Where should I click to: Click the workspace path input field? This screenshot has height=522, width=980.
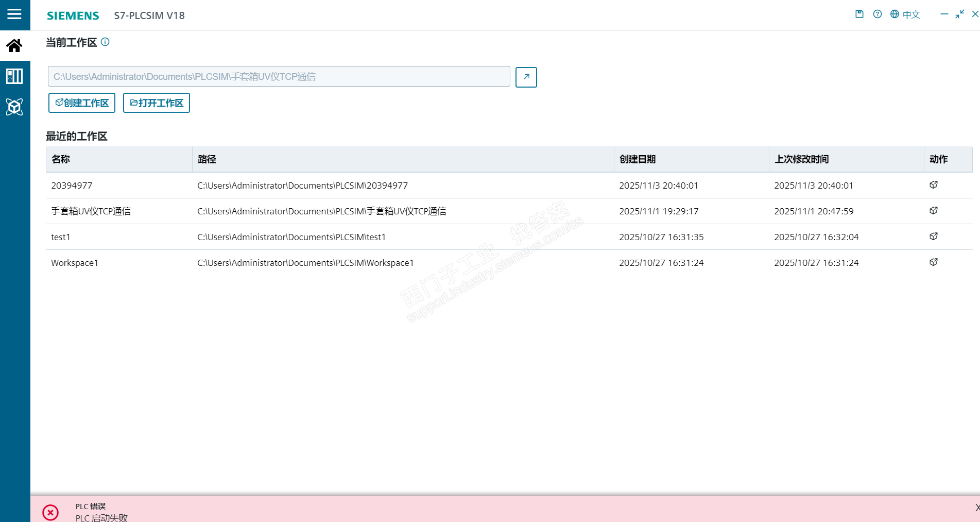(x=279, y=76)
